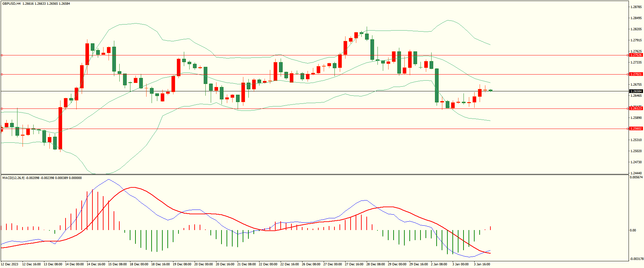Select left anchor handle of 1.27021 line
Screen dimensions: 644x268
[x=2, y=74]
